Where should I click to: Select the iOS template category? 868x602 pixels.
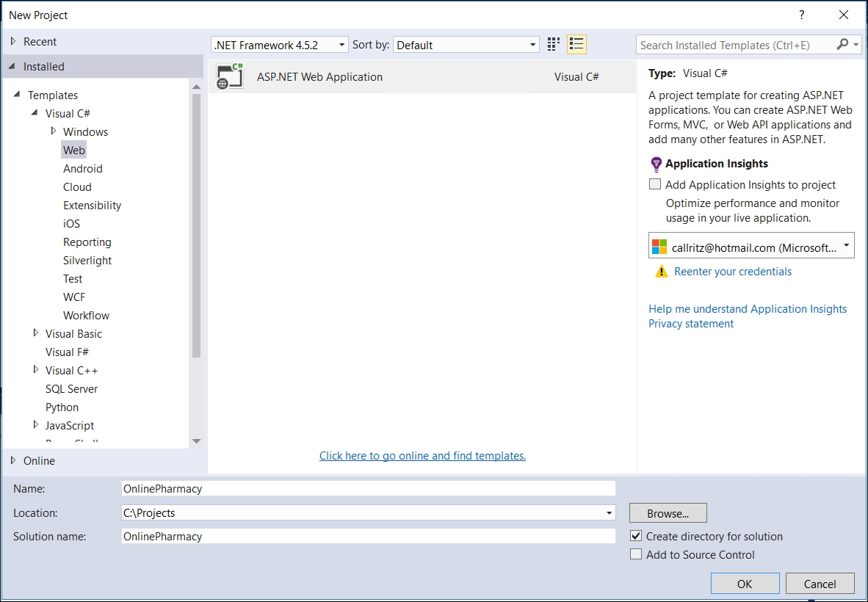point(71,223)
